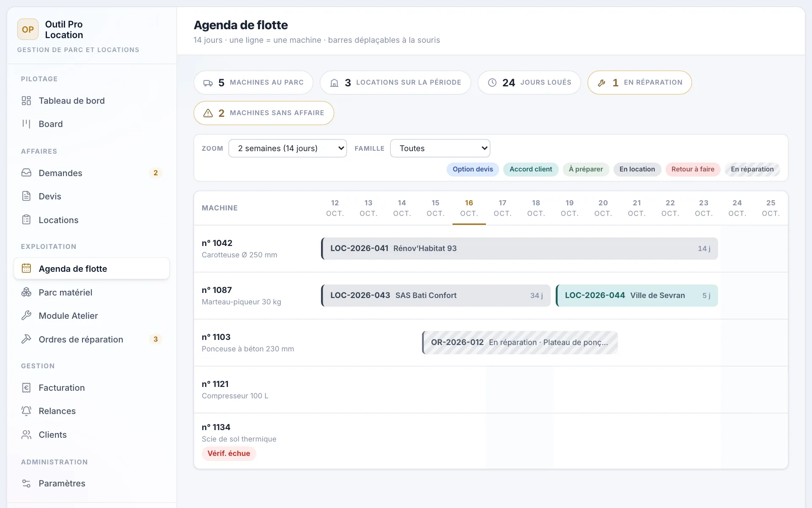Viewport: 812px width, 508px height.
Task: Click the warning triangle in Machines sans affaire
Action: coord(208,113)
